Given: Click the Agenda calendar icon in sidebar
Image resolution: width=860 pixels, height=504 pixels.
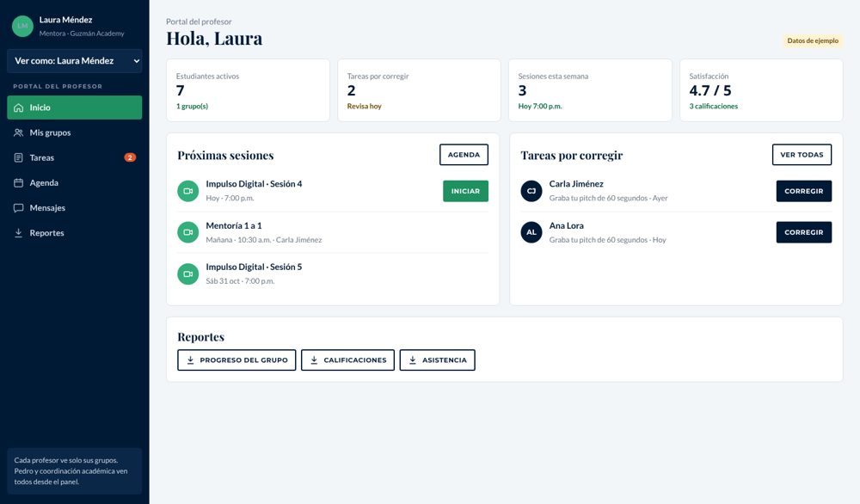Looking at the screenshot, I should tap(19, 182).
